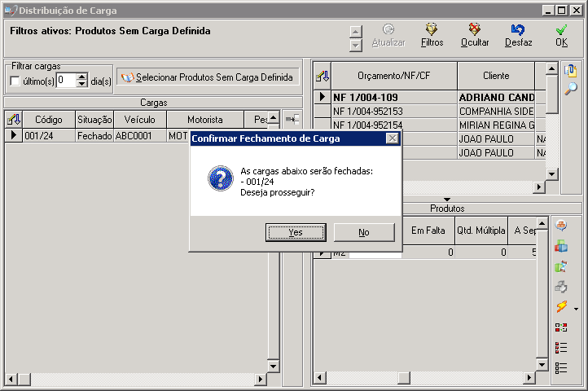Viewport: 588px width, 391px height.
Task: Increase days spinner value
Action: tap(82, 77)
